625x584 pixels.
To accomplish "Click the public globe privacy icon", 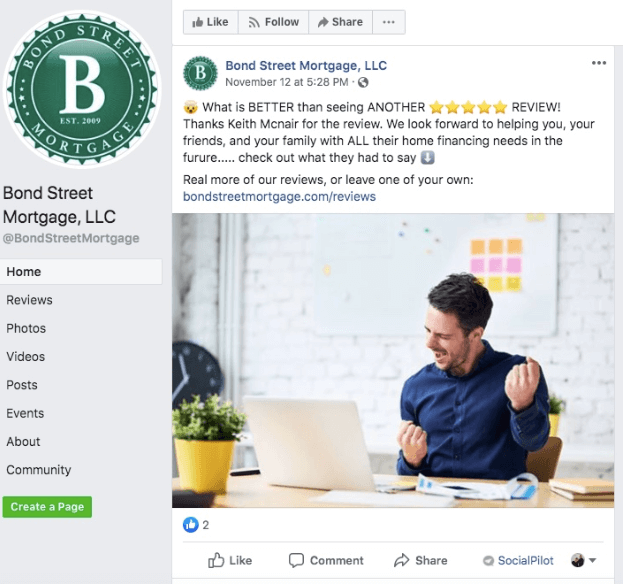I will 363,83.
